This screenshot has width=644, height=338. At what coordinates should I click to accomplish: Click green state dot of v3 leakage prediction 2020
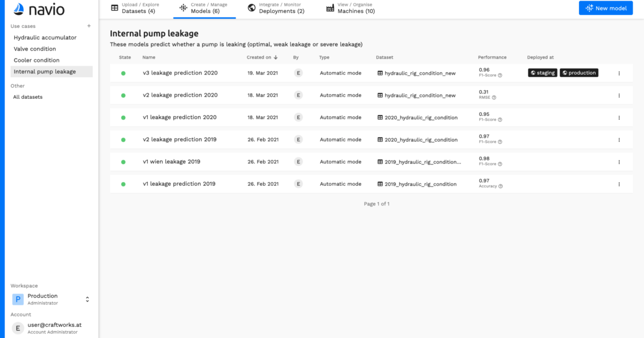tap(123, 73)
